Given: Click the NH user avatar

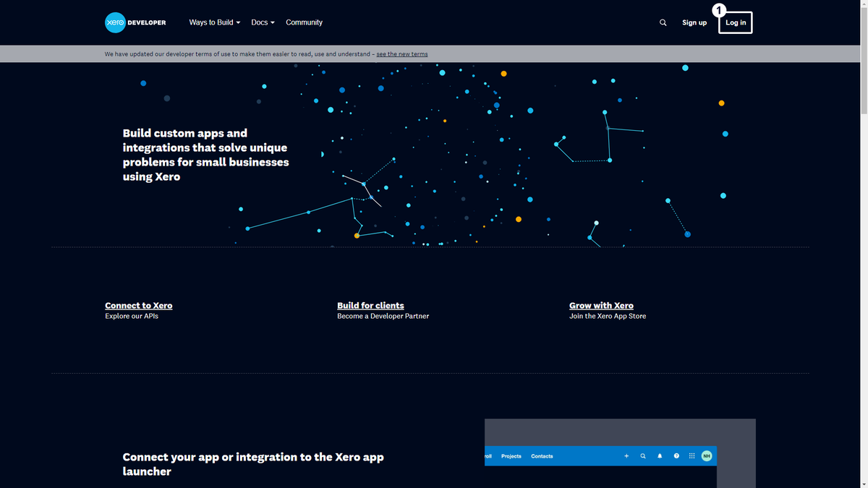Looking at the screenshot, I should (x=707, y=456).
